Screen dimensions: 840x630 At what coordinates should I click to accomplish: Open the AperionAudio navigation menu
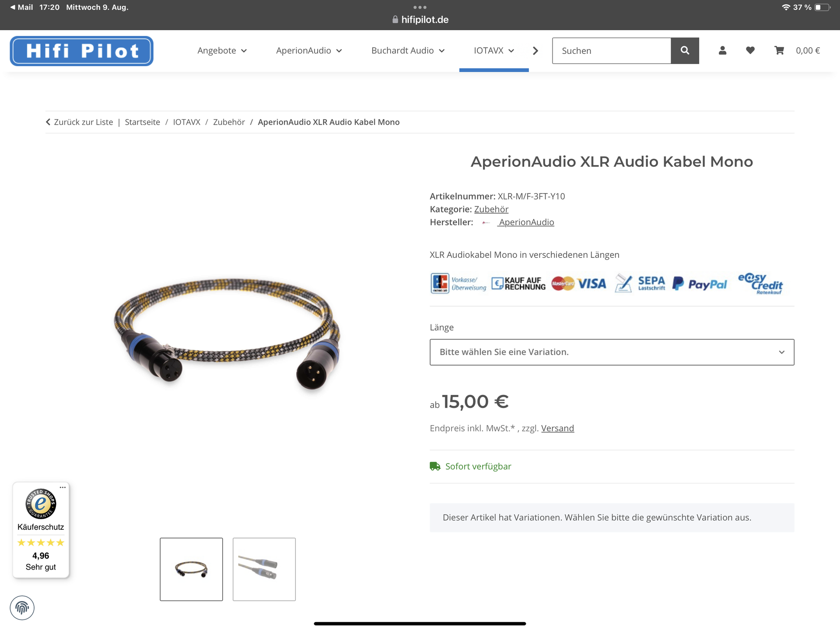(x=309, y=51)
